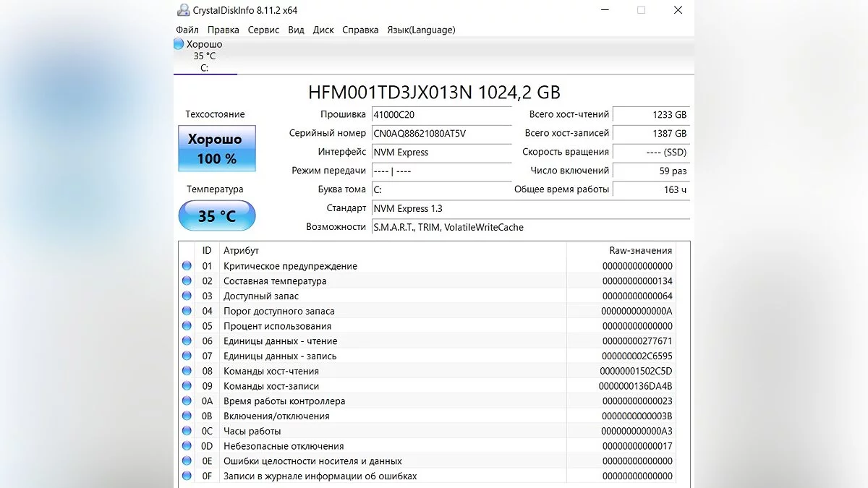Image resolution: width=868 pixels, height=488 pixels.
Task: Click status orb for attribute 02 Составная температура
Action: [x=187, y=281]
